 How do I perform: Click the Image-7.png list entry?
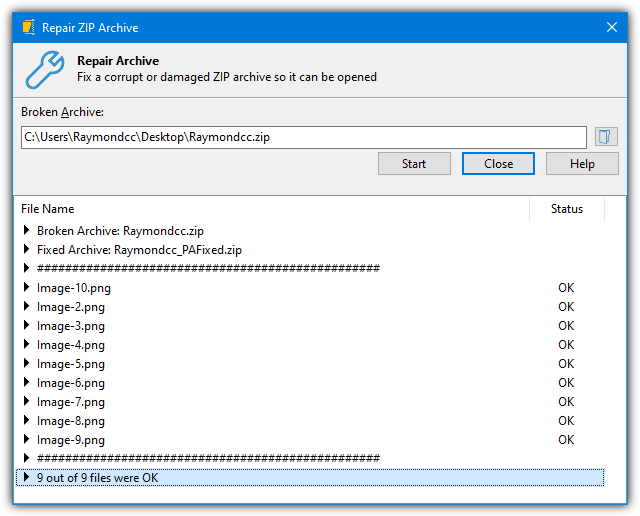pos(70,402)
